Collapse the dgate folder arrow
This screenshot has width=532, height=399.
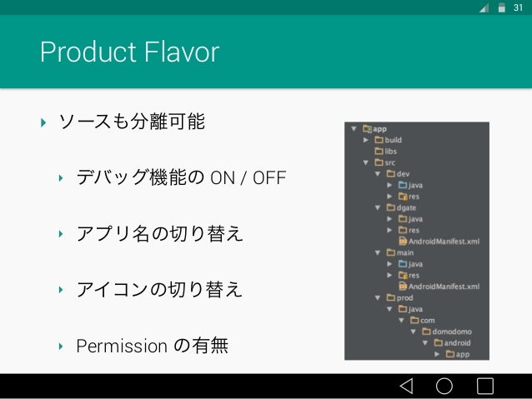(x=378, y=207)
